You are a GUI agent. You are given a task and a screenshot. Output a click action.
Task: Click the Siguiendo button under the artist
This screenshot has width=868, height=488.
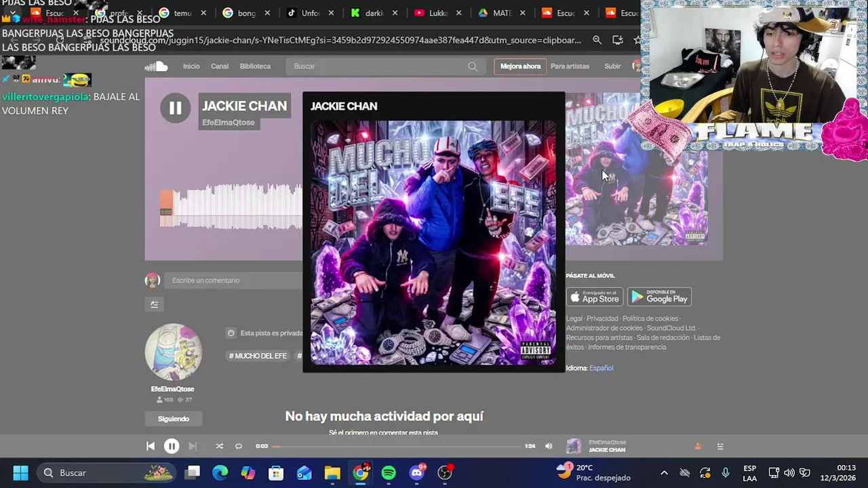tap(174, 419)
